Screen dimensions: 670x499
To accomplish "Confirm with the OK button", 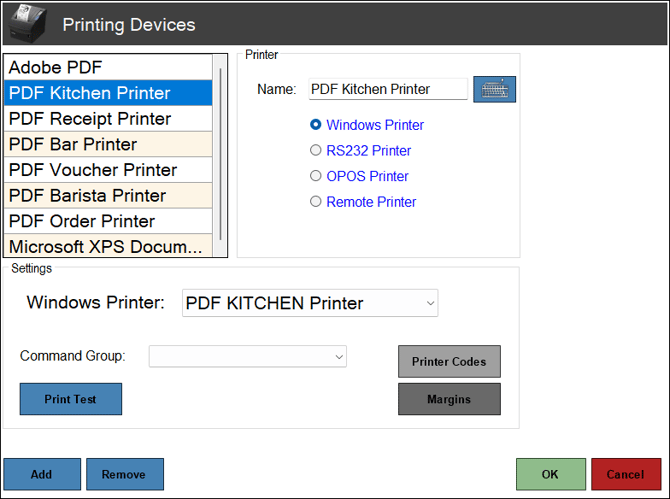I will tap(551, 474).
